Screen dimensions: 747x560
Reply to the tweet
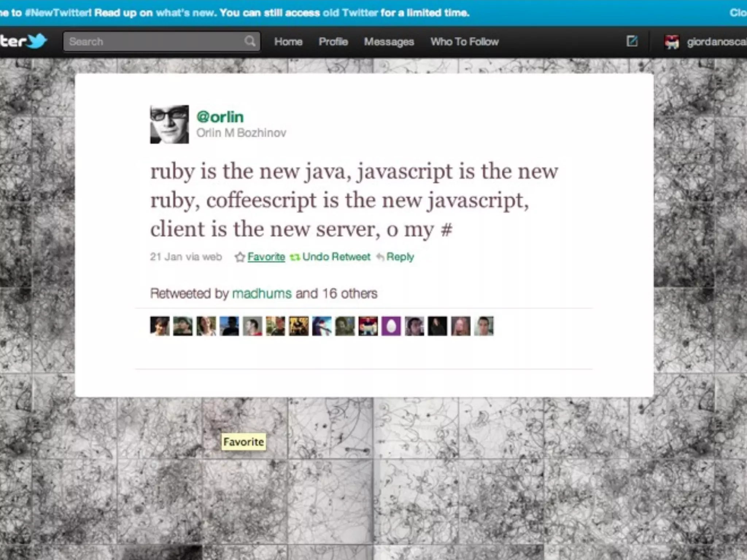(x=400, y=257)
